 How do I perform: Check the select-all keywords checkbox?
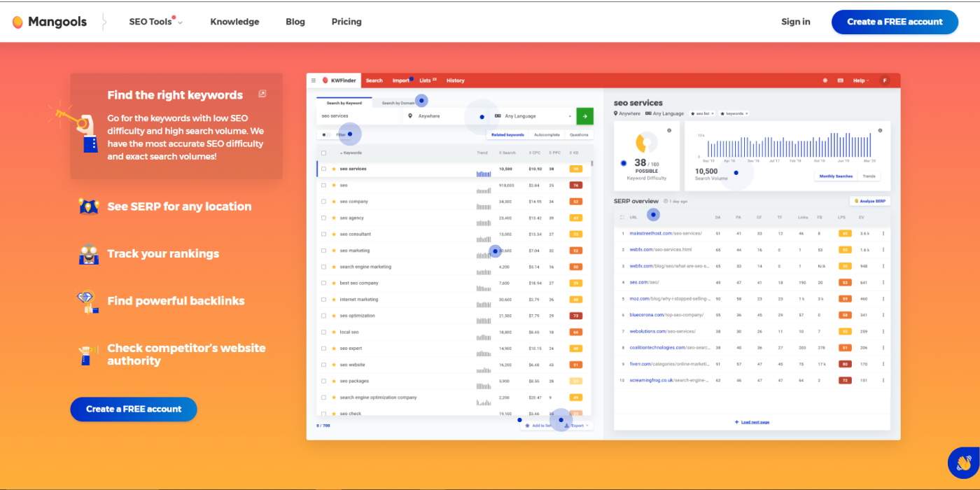pos(323,153)
